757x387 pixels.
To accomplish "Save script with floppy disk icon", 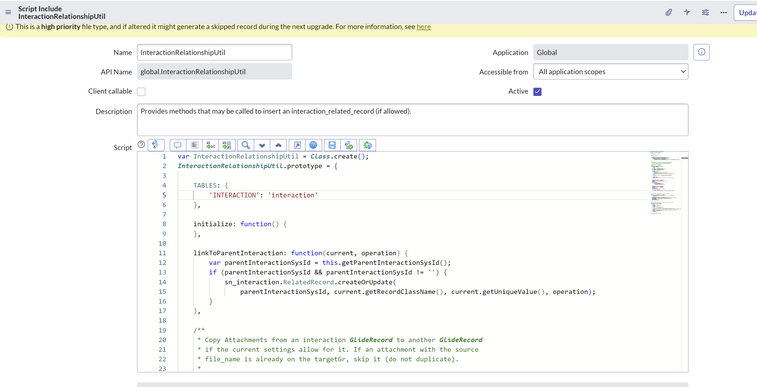I will coord(332,145).
